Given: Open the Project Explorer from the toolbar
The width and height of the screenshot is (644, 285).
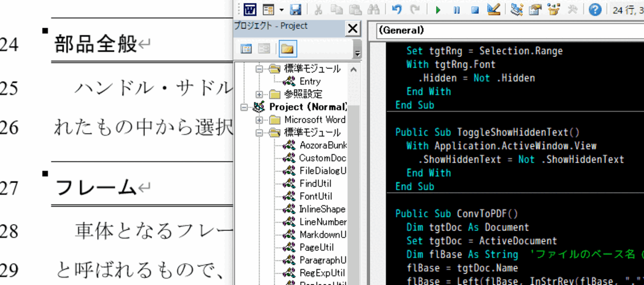Looking at the screenshot, I should pyautogui.click(x=517, y=9).
